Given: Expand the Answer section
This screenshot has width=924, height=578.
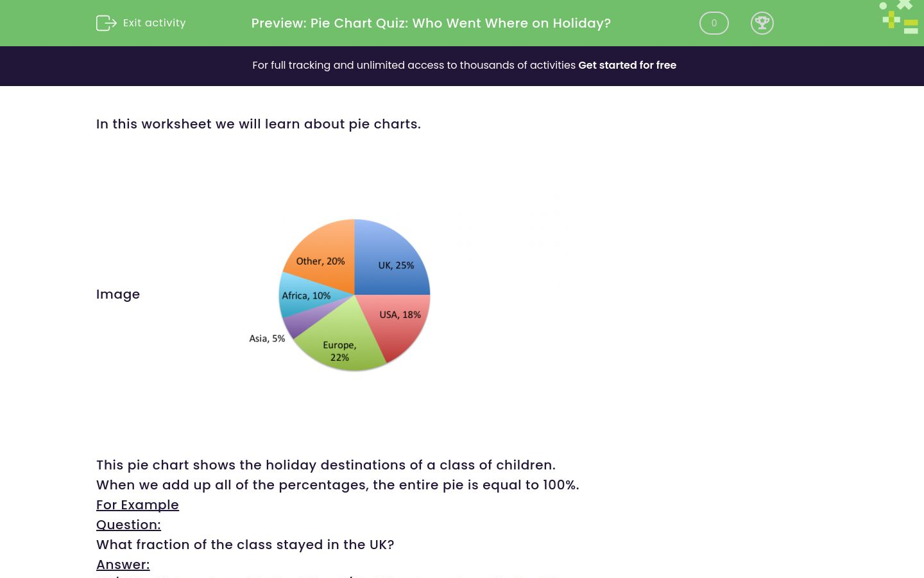Looking at the screenshot, I should (123, 565).
